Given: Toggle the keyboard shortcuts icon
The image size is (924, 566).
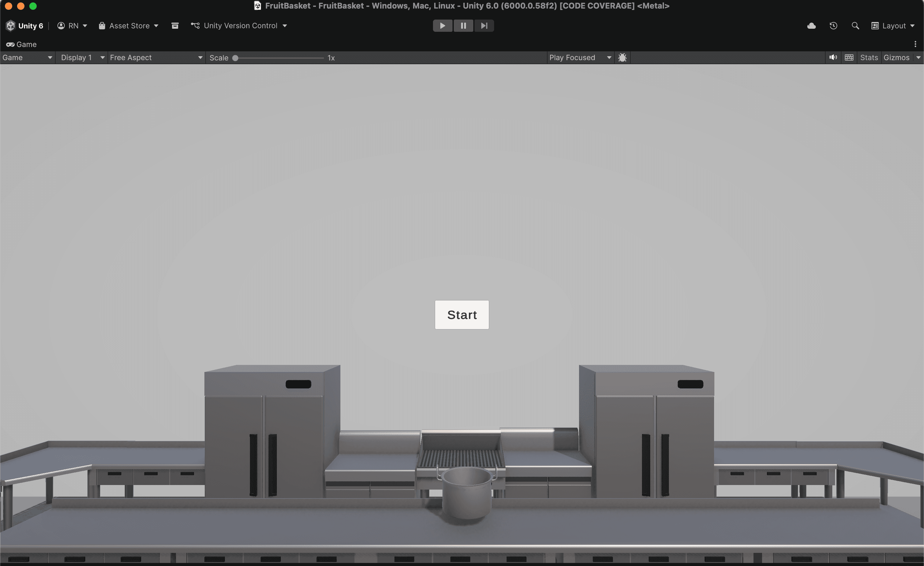Looking at the screenshot, I should pos(849,57).
